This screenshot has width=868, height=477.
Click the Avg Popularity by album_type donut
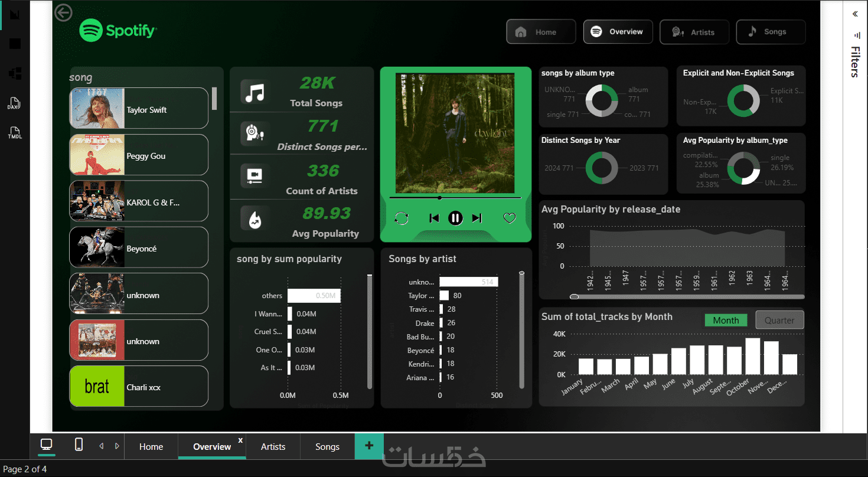743,168
